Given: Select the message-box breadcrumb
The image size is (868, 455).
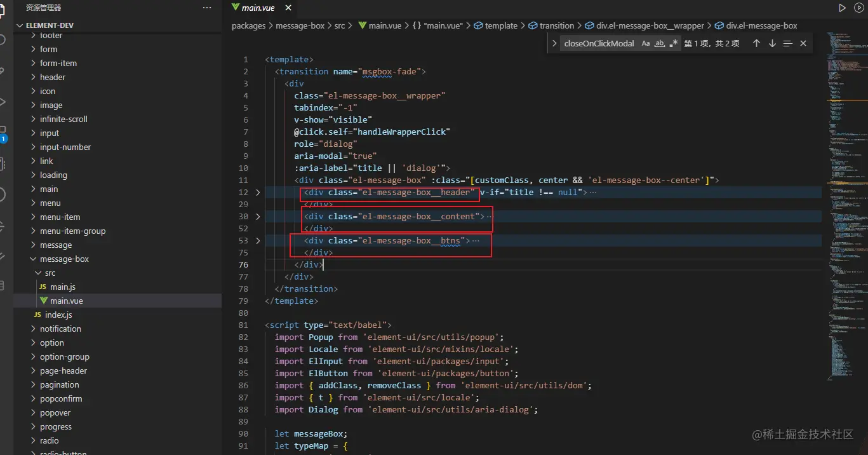Looking at the screenshot, I should 300,25.
